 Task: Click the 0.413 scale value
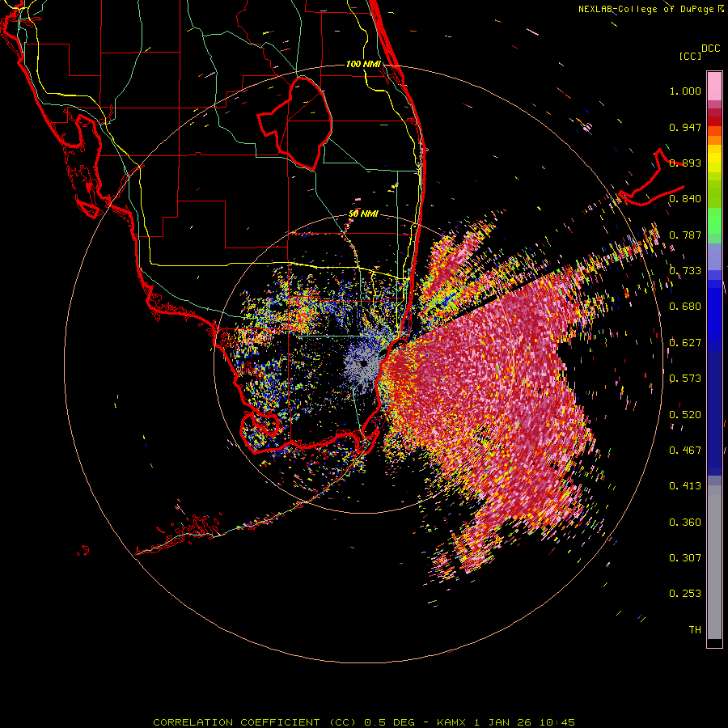click(x=685, y=486)
